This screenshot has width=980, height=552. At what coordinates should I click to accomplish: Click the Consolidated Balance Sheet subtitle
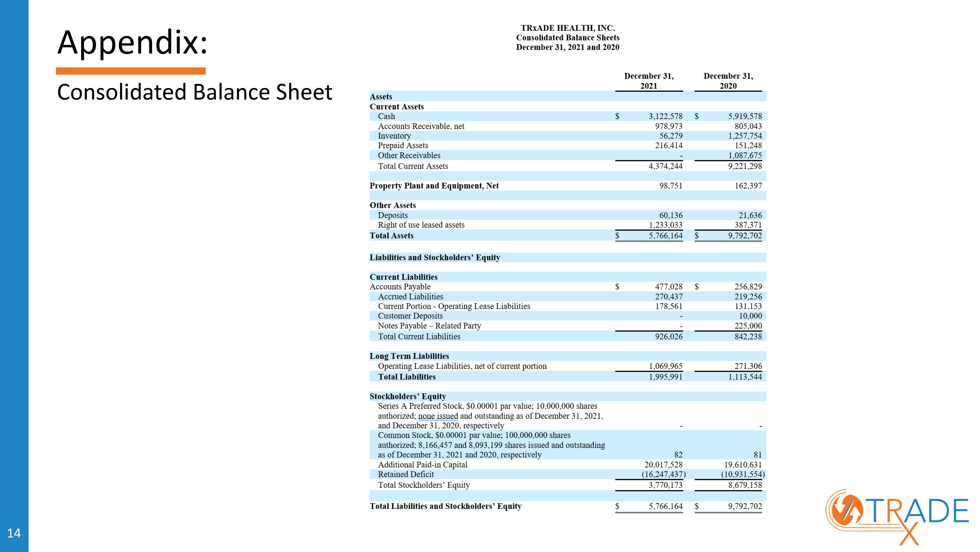click(195, 92)
